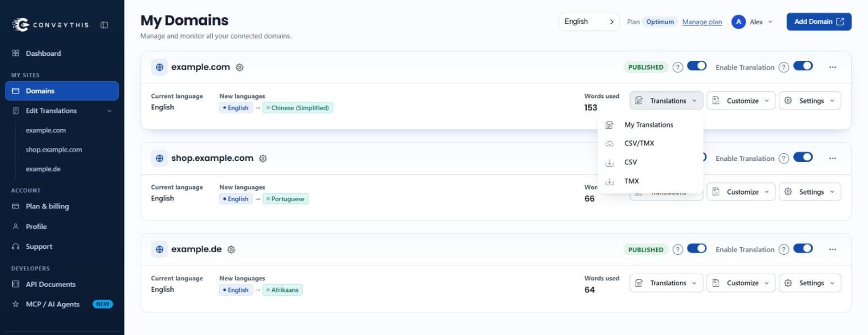Open more options ellipsis for example.com

point(833,67)
